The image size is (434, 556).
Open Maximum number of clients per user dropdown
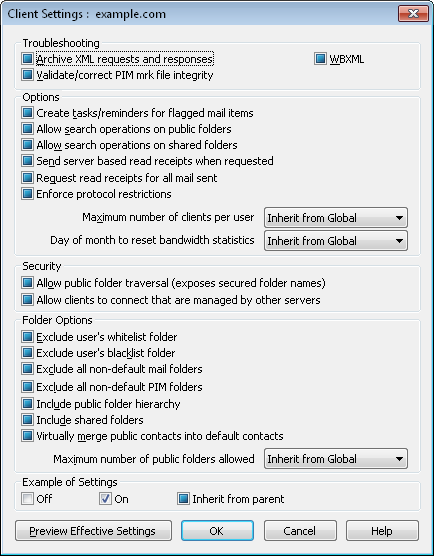click(x=336, y=218)
